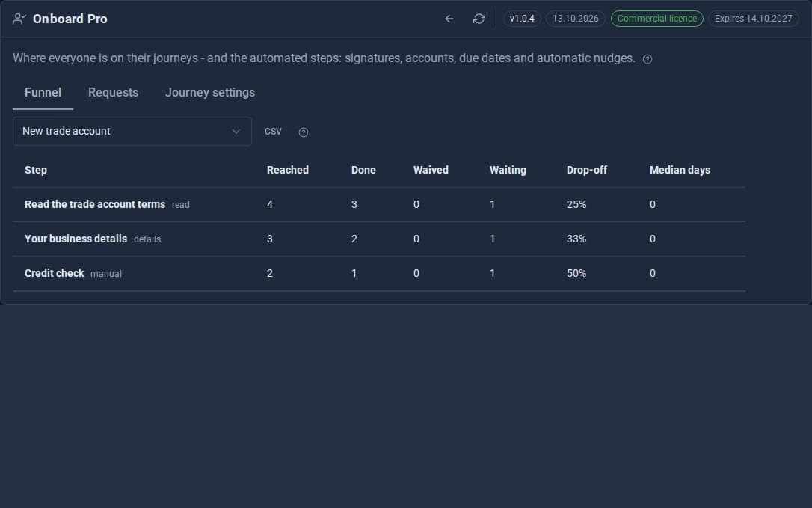Open help icon next to CSV

(304, 132)
